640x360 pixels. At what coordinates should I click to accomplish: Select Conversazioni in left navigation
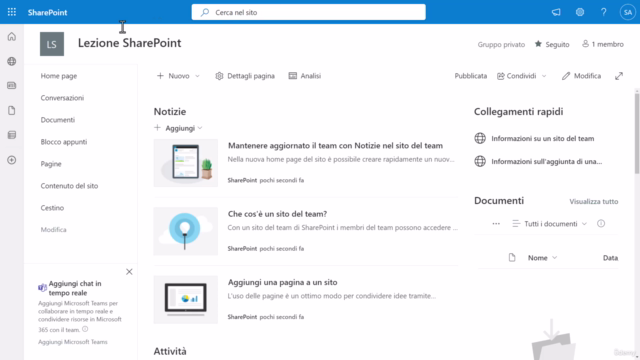point(62,98)
